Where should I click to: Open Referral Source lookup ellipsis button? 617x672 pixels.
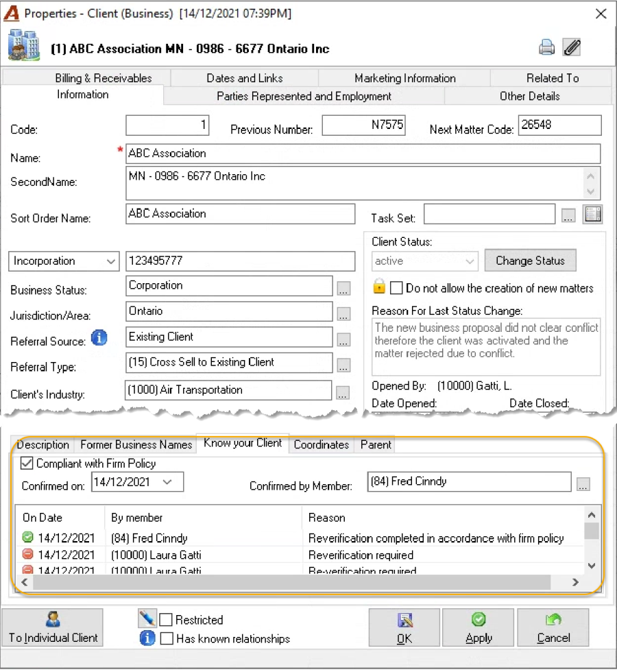343,340
